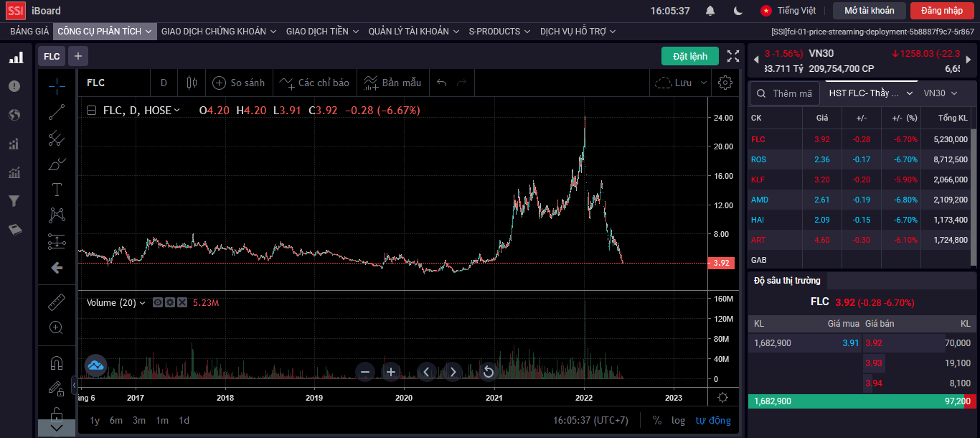Open the FLC chart tab

[x=52, y=56]
